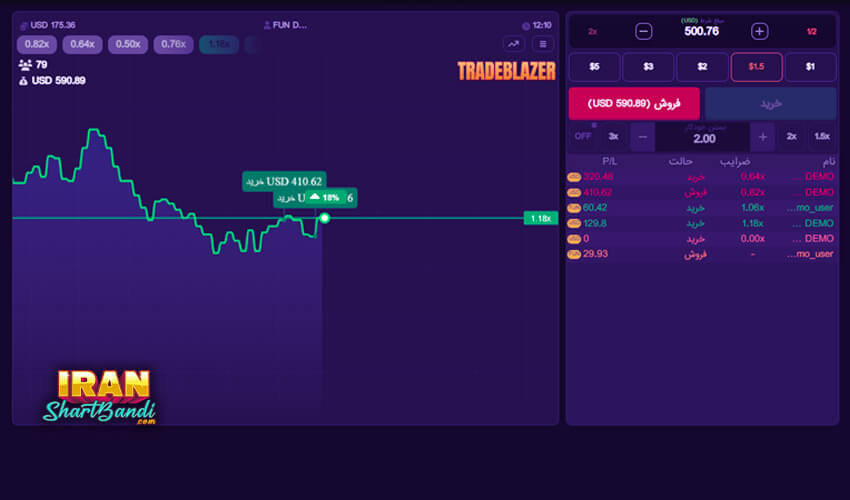850x500 pixels.
Task: Click the P/L column header
Action: tap(610, 162)
